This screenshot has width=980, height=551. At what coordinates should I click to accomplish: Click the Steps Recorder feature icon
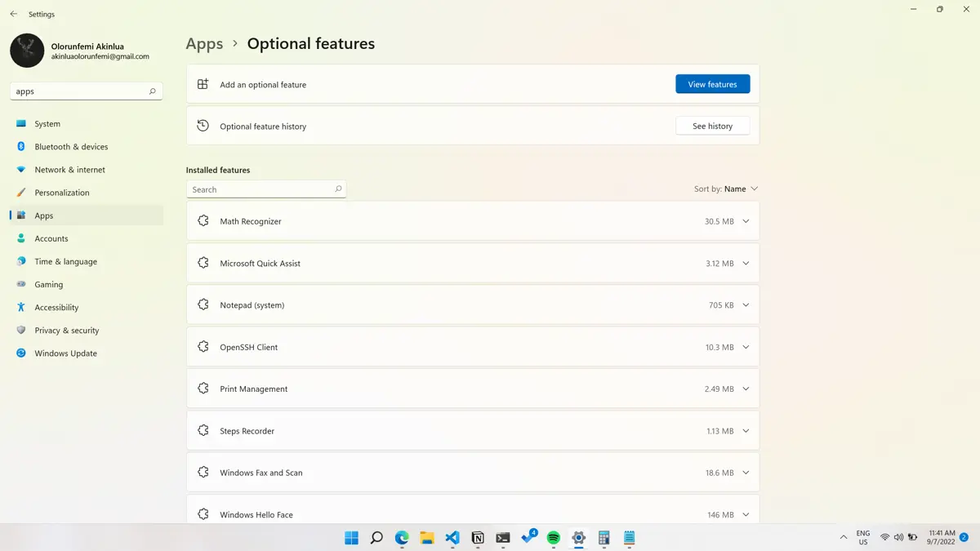point(203,430)
